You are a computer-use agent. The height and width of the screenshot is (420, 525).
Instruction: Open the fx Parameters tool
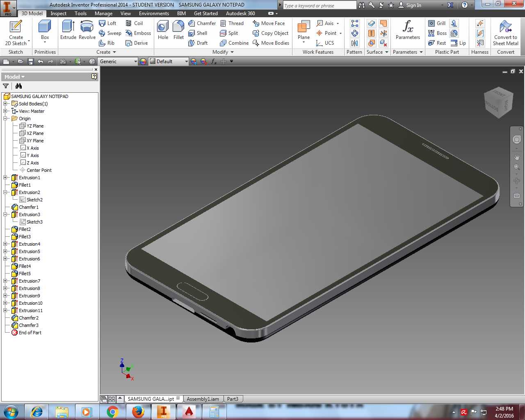[408, 30]
